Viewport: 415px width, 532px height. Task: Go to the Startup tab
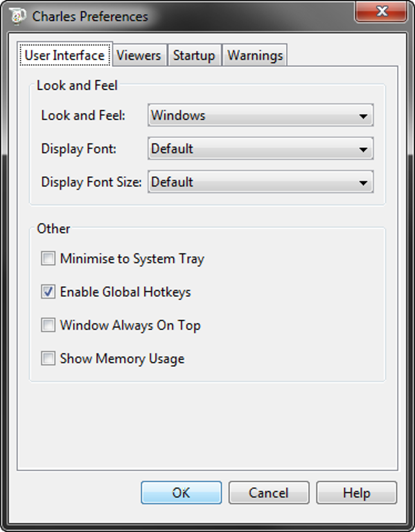194,55
